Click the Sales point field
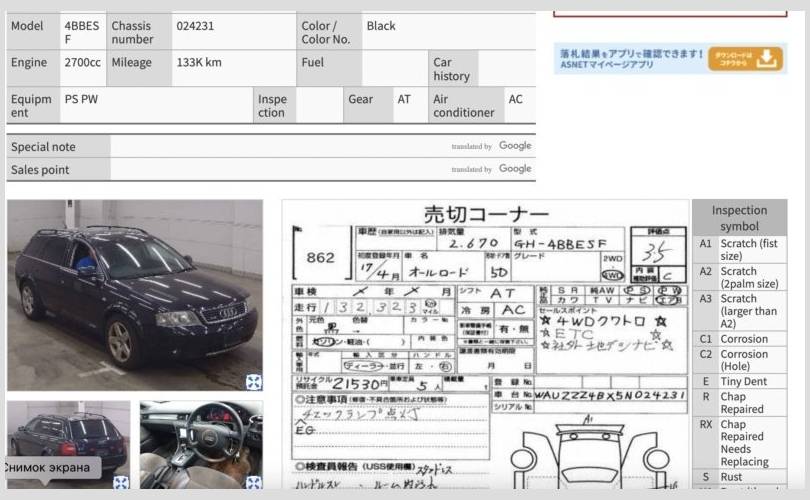The image size is (810, 500). (x=280, y=169)
